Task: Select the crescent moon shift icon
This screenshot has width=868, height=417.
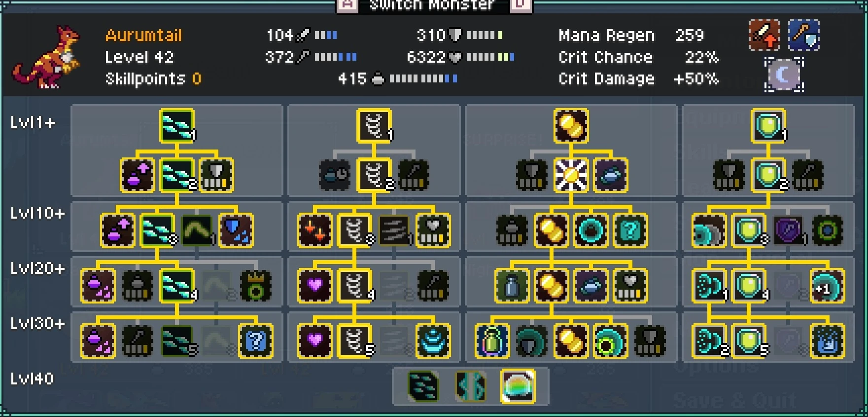Action: pos(784,75)
